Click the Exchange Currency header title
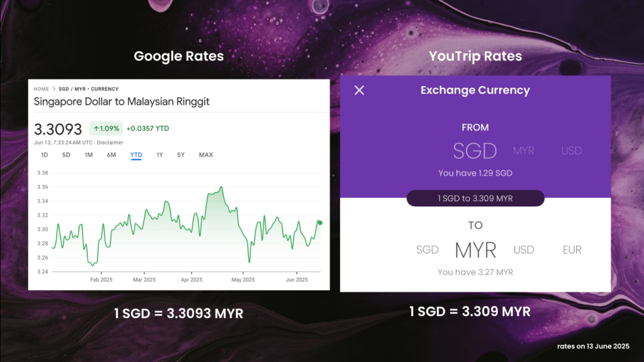 475,90
